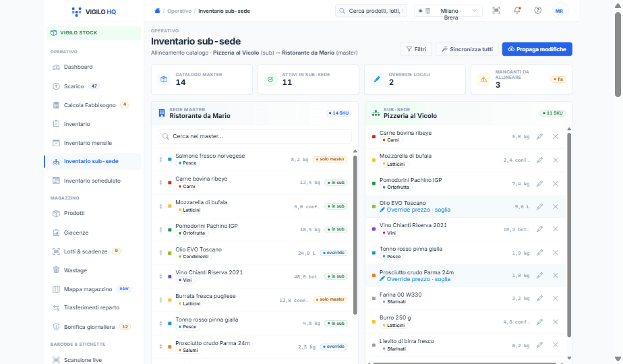Click the Filtri button
Screen dimensions: 623x364
tap(416, 49)
